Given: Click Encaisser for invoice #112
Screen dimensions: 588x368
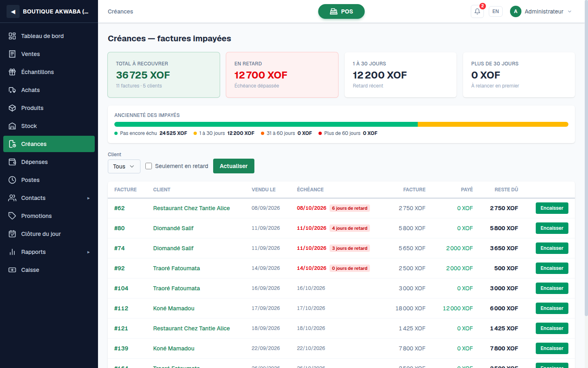Looking at the screenshot, I should (552, 308).
